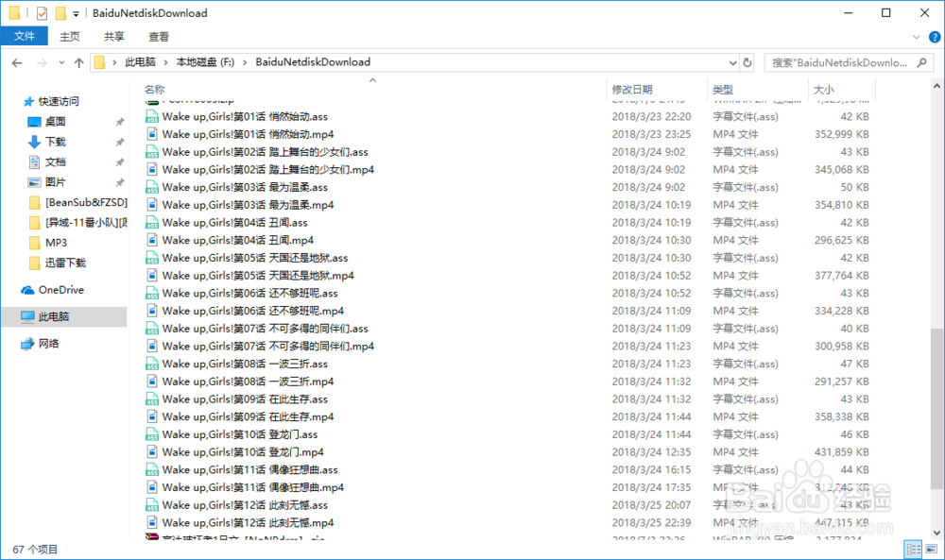Image resolution: width=945 pixels, height=560 pixels.
Task: Open the 共享 ribbon tab
Action: (114, 37)
